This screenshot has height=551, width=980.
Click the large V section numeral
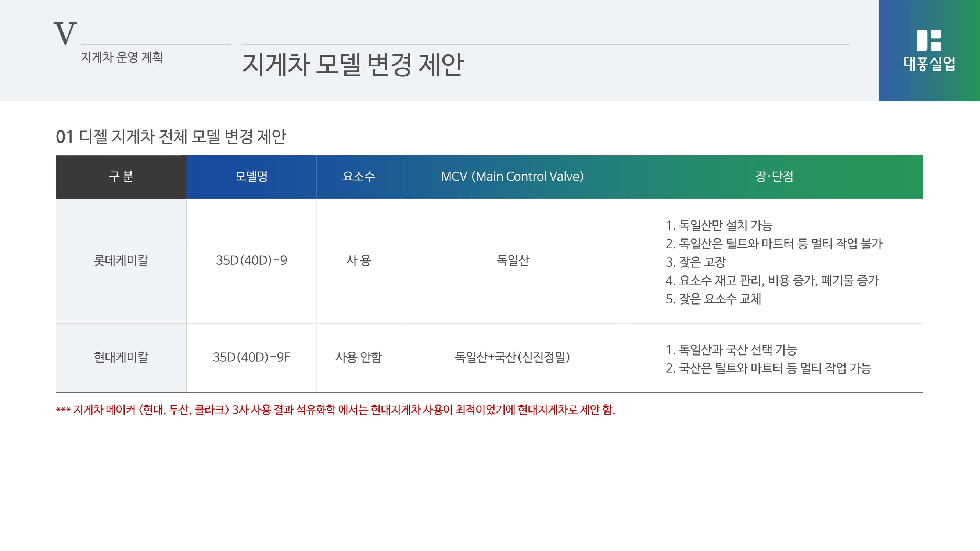click(x=65, y=34)
